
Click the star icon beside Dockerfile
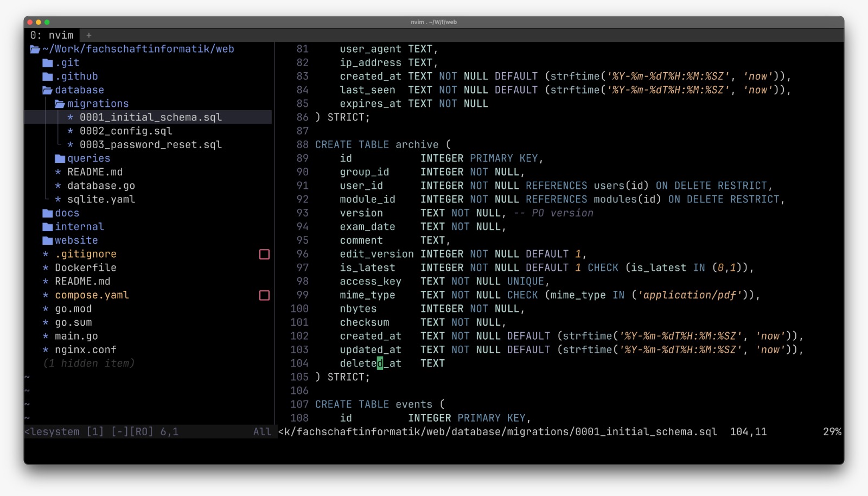coord(46,268)
